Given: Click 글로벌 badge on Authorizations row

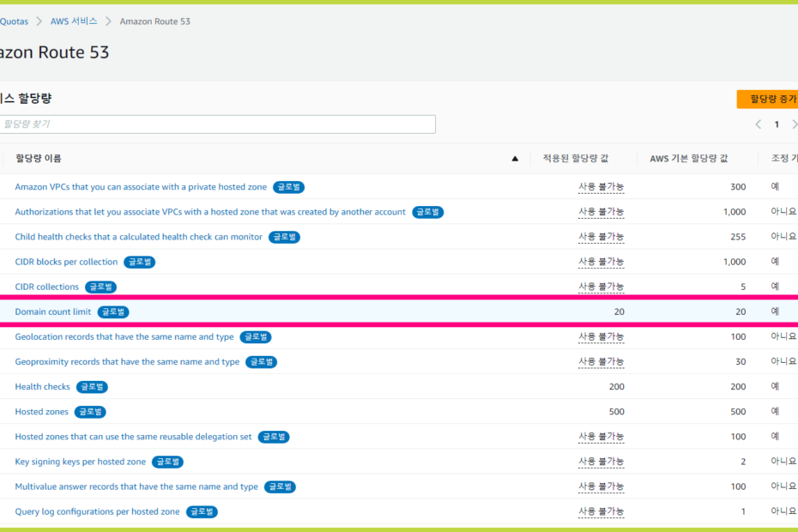Looking at the screenshot, I should (427, 212).
